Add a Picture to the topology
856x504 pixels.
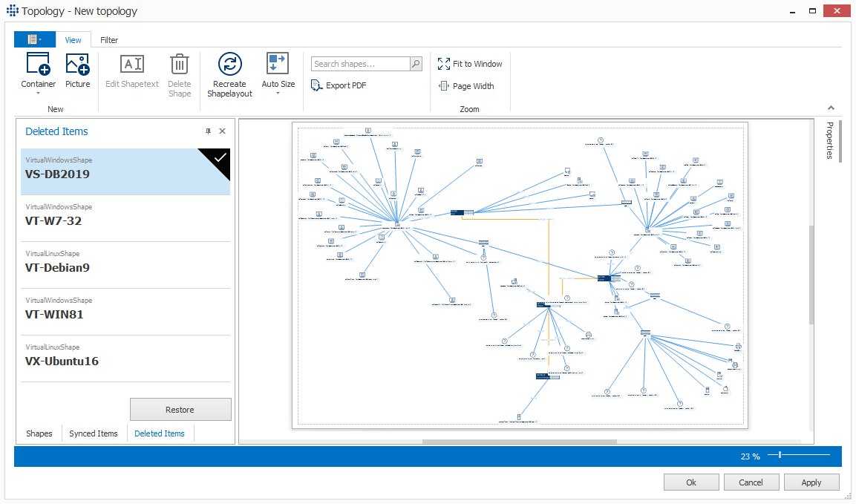click(x=77, y=70)
